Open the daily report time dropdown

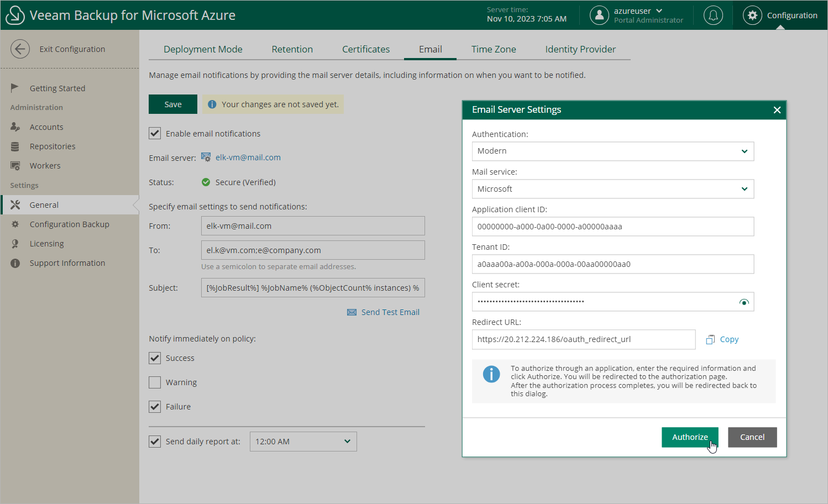[x=303, y=442]
